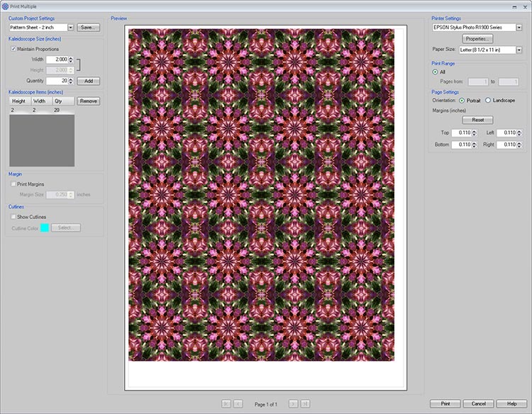
Task: Click the Top margin input field
Action: click(x=462, y=133)
